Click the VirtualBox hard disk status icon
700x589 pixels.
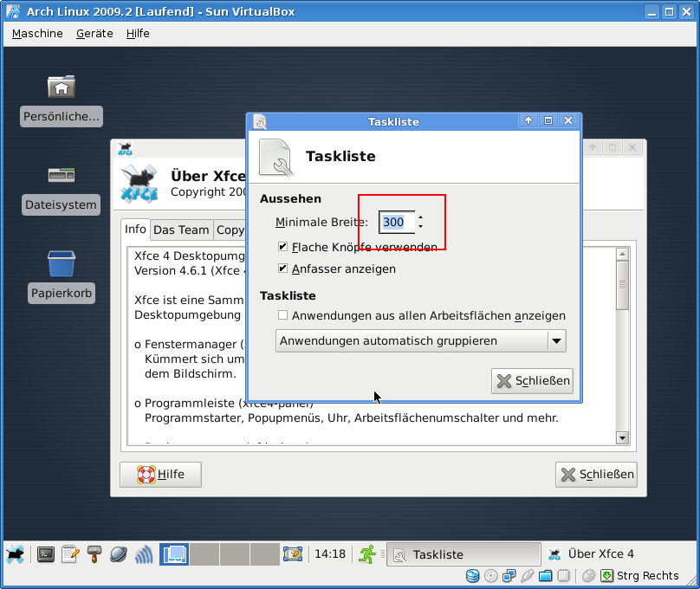[x=472, y=576]
